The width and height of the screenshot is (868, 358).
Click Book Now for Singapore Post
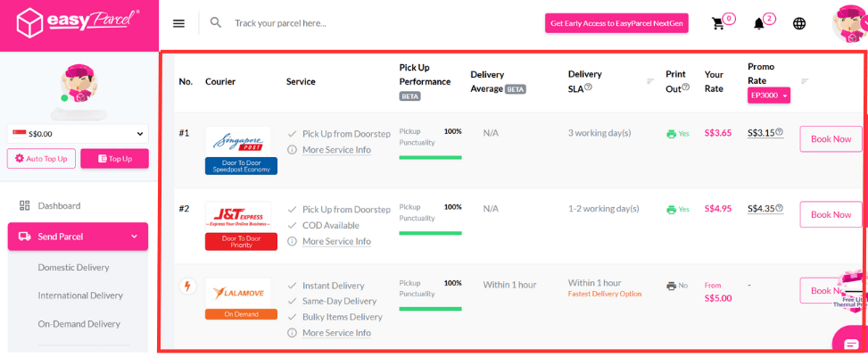click(x=831, y=139)
